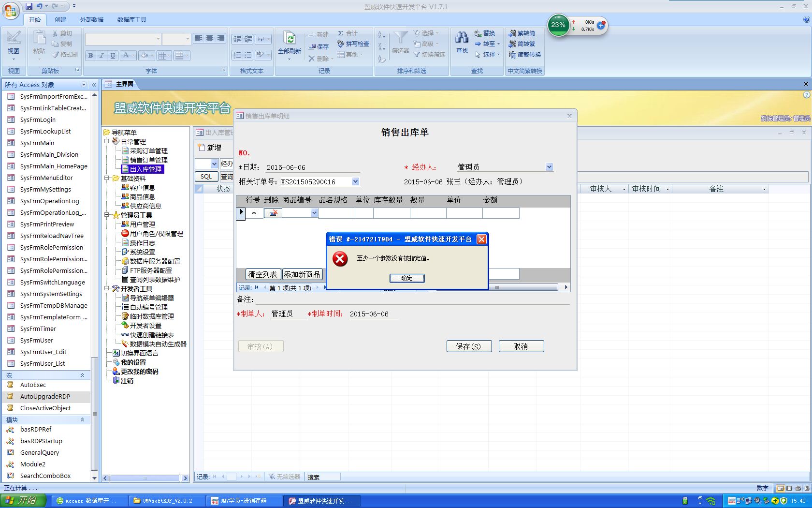The image size is (812, 508).
Task: Select 用户角色/权限管理 in navigation tree
Action: click(x=156, y=234)
